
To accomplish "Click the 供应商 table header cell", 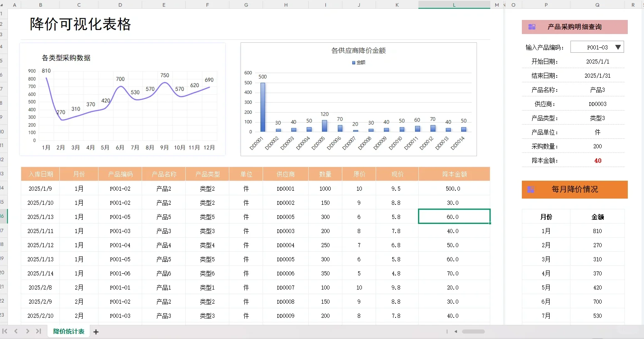I will coord(285,174).
